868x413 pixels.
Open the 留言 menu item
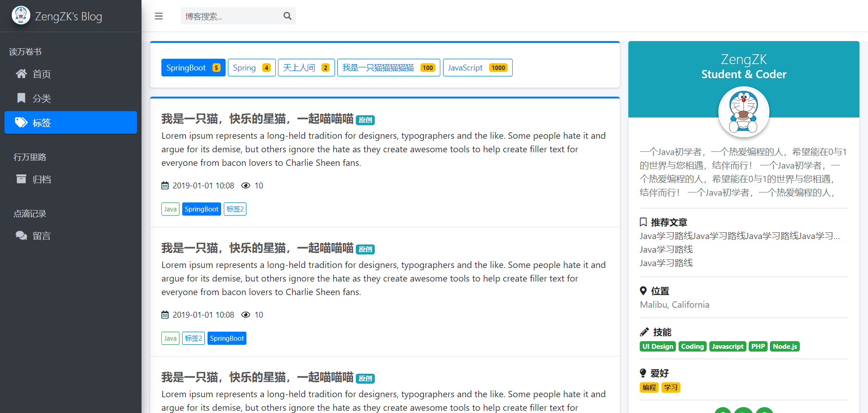(71, 235)
